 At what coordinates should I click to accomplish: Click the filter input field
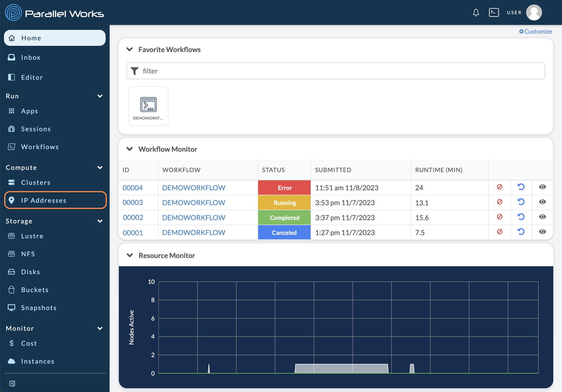coord(336,71)
